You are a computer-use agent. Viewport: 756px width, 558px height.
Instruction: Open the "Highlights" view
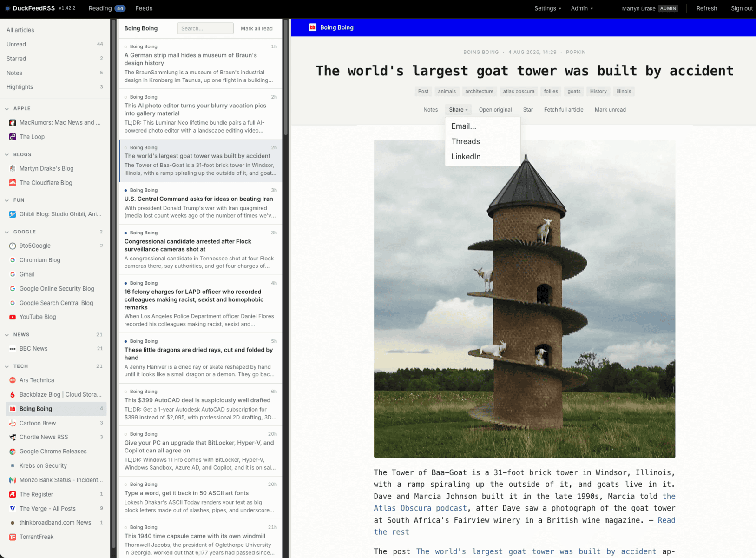pos(55,87)
